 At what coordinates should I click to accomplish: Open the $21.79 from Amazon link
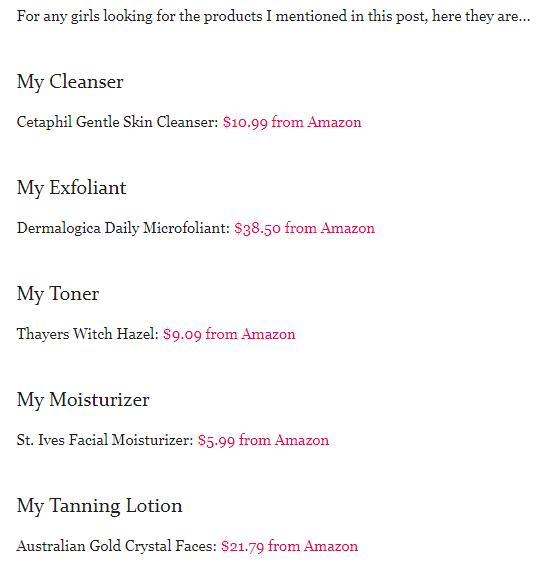[x=289, y=546]
